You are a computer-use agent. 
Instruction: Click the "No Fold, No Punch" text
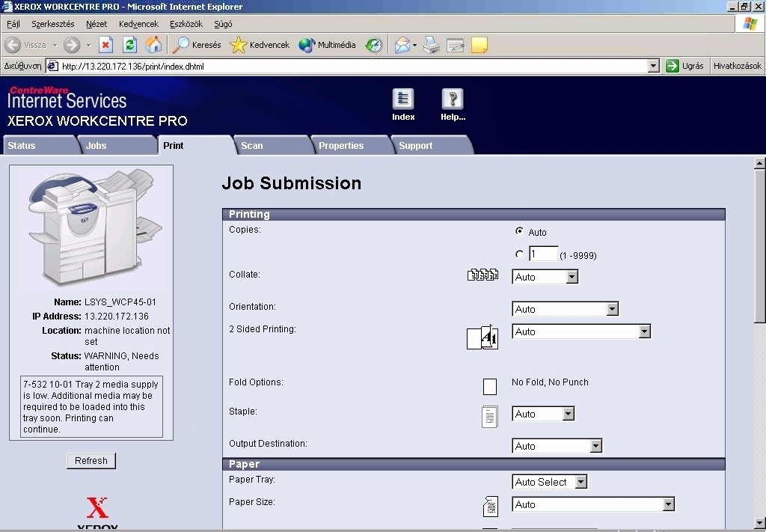click(x=550, y=382)
